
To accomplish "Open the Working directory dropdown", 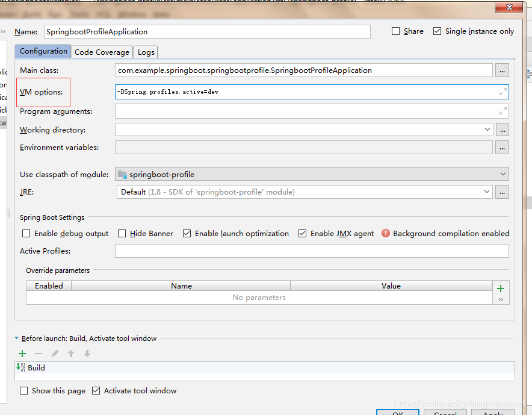I will pyautogui.click(x=487, y=129).
